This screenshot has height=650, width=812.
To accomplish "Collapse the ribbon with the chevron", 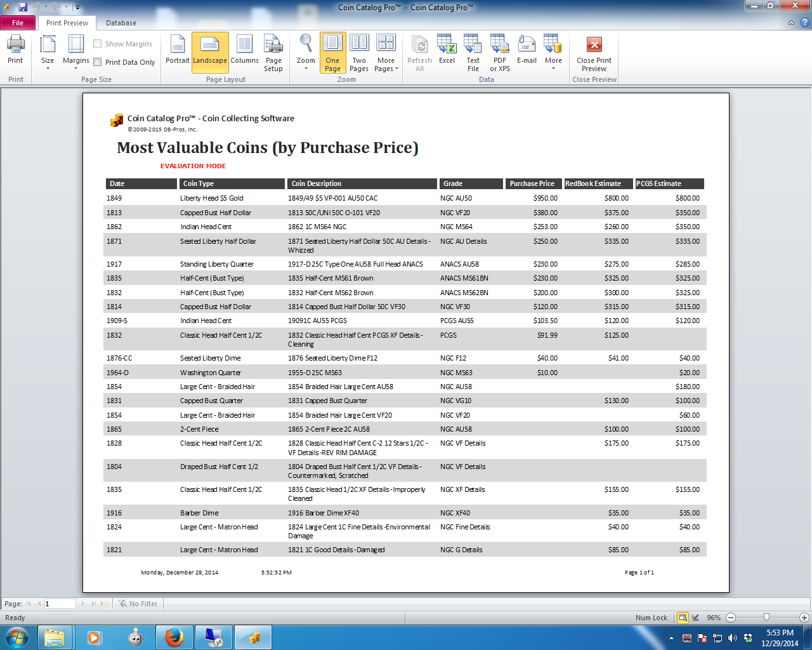I will pyautogui.click(x=791, y=23).
